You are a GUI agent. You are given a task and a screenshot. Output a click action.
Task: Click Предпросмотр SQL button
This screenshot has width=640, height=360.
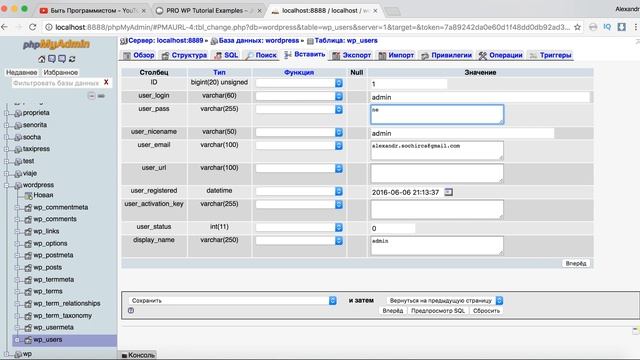coord(438,311)
